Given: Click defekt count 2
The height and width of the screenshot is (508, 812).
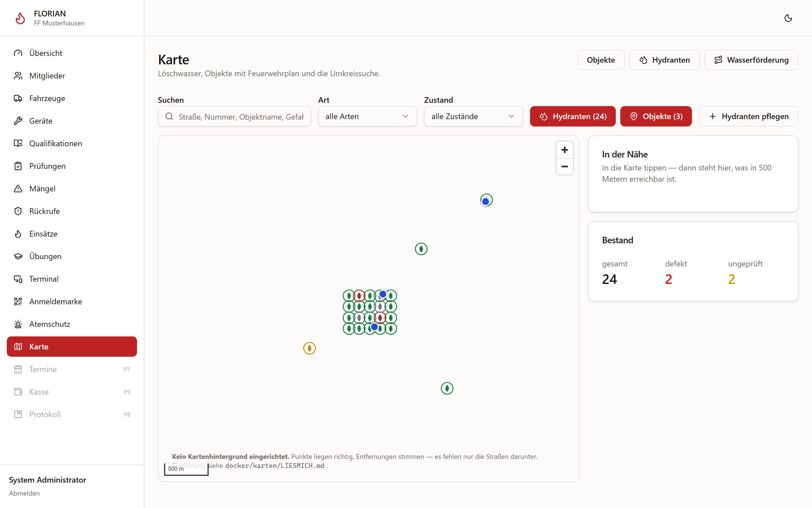Looking at the screenshot, I should click(668, 279).
